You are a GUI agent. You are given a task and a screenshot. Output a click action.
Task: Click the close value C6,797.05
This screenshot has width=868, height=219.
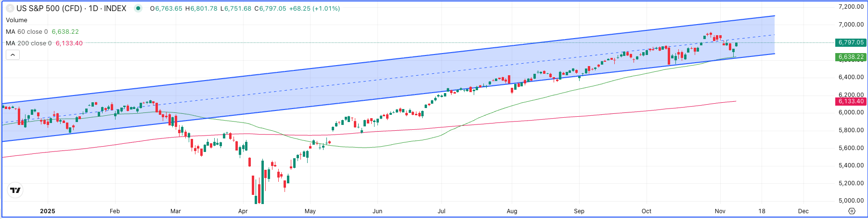[x=270, y=8]
